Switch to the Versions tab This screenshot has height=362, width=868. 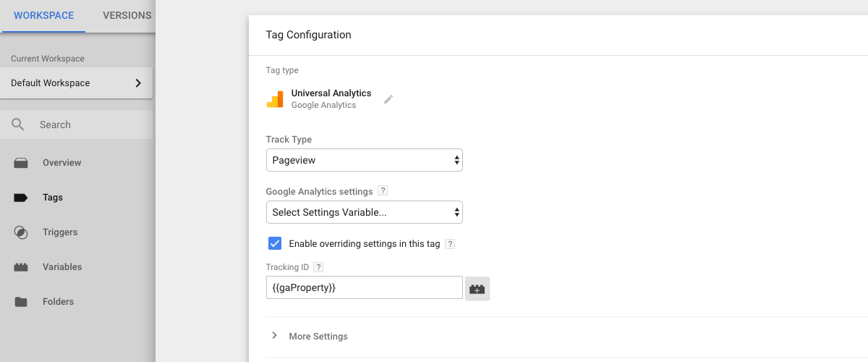coord(127,15)
